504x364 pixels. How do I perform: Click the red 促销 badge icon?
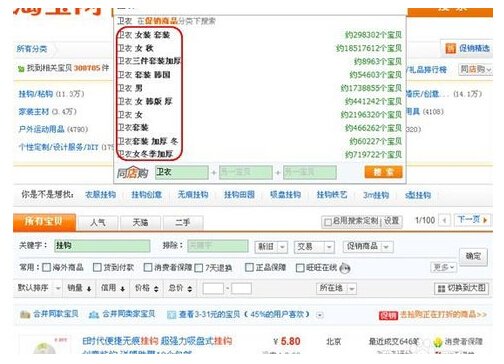(x=388, y=315)
